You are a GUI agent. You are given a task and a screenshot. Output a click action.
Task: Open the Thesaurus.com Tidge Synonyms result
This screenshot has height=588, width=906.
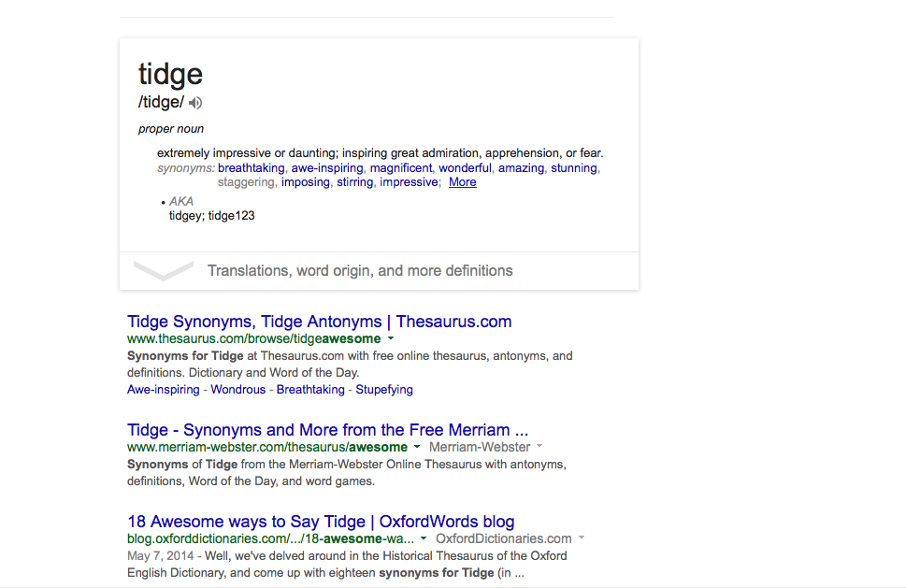click(x=319, y=322)
